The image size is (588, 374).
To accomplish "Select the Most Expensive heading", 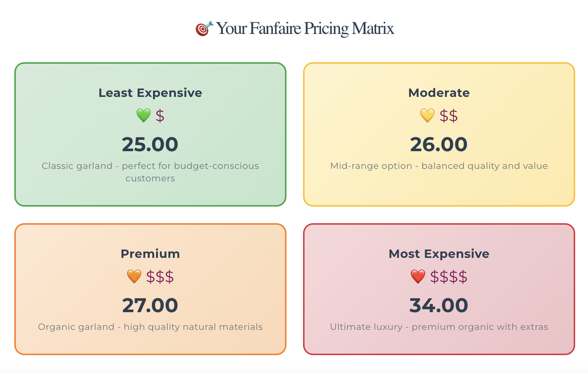I will coord(439,254).
